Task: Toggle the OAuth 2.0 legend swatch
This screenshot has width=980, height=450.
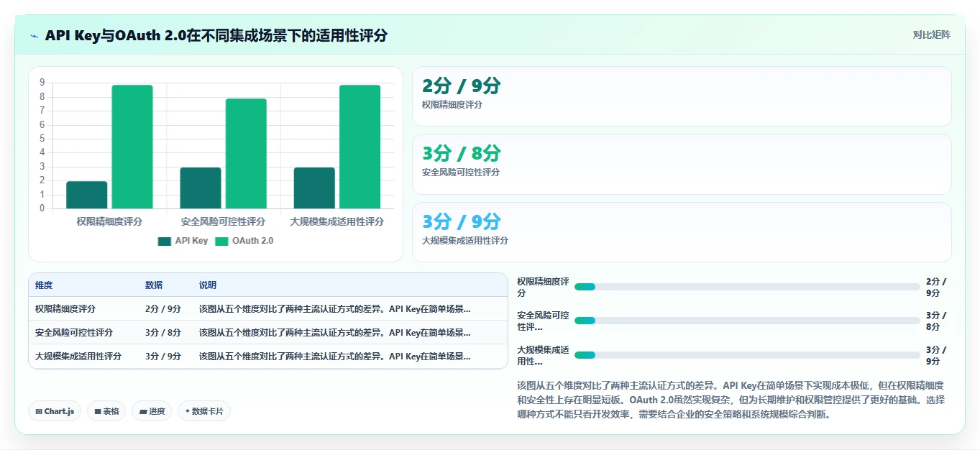Action: 221,241
